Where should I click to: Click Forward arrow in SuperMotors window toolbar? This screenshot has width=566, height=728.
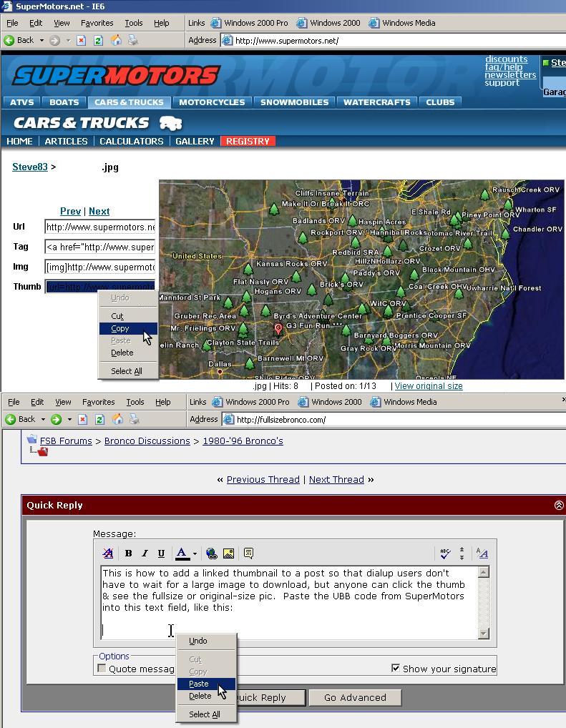coord(54,40)
